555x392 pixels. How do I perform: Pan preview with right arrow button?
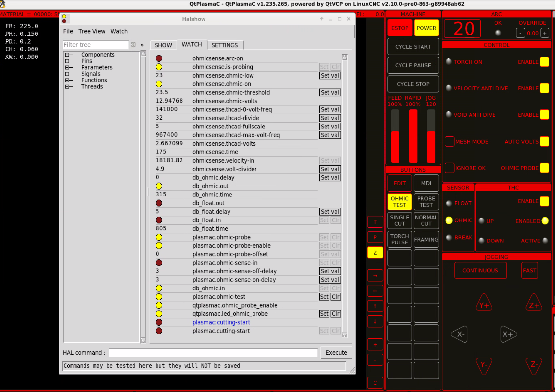coord(375,276)
